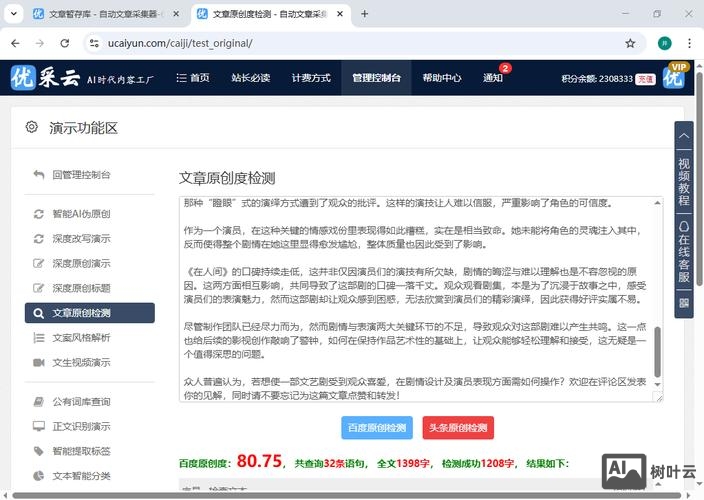704x500 pixels.
Task: Open 通知 with the red badge
Action: 493,78
